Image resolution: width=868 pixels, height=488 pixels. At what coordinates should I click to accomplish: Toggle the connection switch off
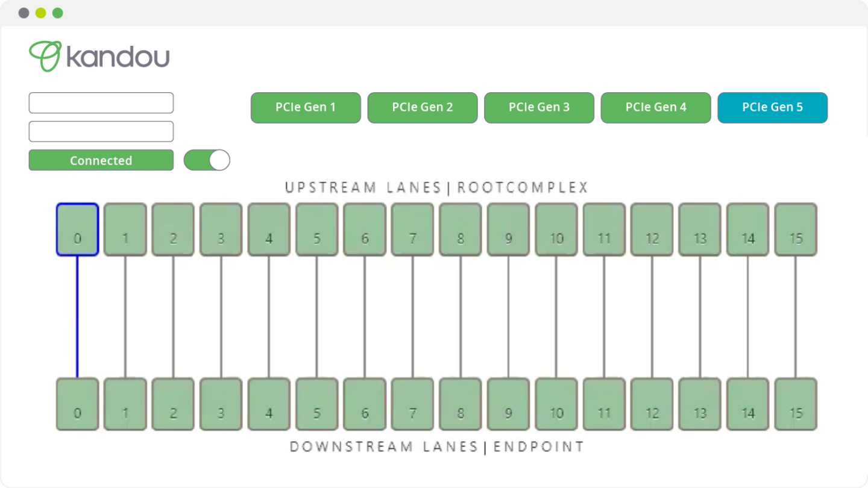pos(207,160)
